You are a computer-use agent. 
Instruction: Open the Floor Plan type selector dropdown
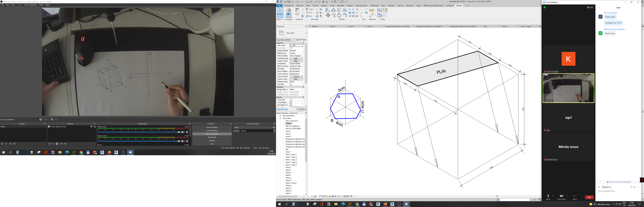[306, 33]
